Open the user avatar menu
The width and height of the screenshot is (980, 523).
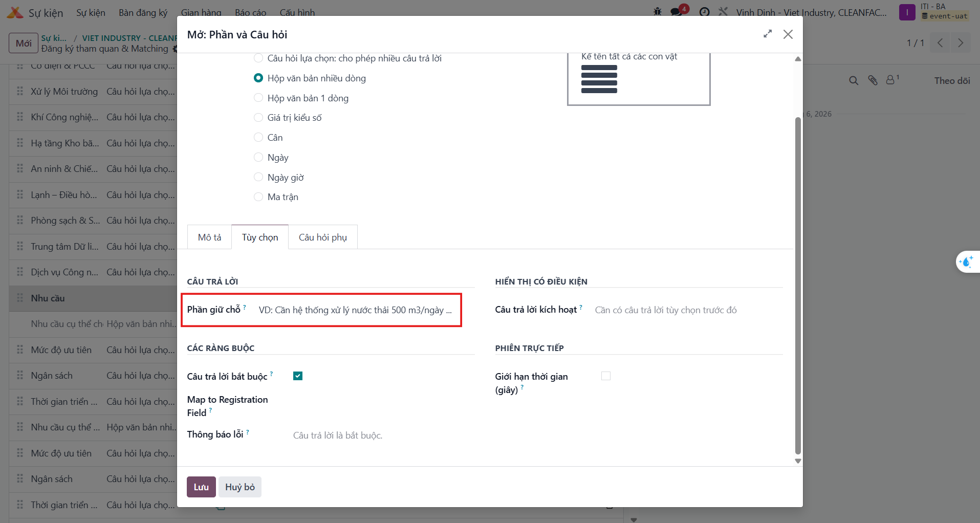[x=907, y=12]
